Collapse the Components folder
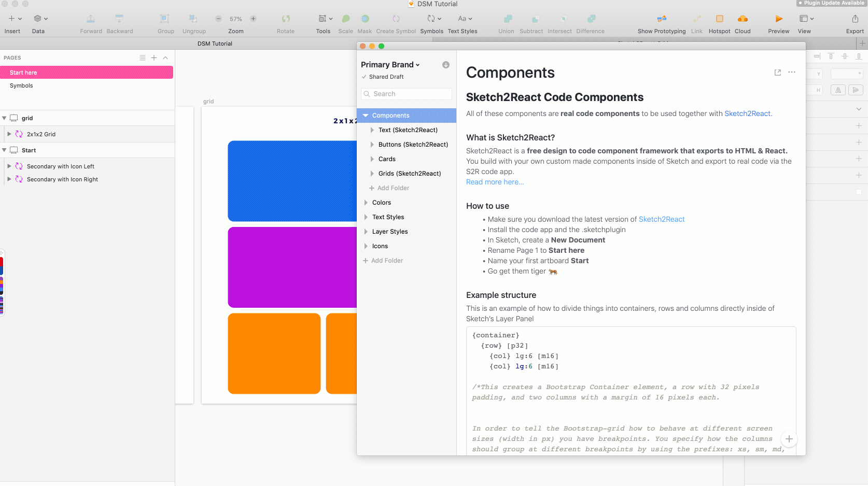Image resolution: width=868 pixels, height=486 pixels. tap(366, 116)
